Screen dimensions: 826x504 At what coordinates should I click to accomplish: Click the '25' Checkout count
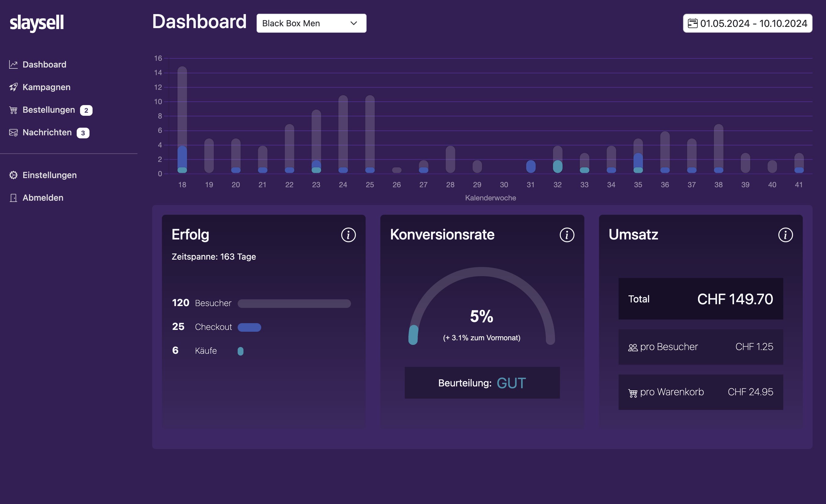pos(178,327)
